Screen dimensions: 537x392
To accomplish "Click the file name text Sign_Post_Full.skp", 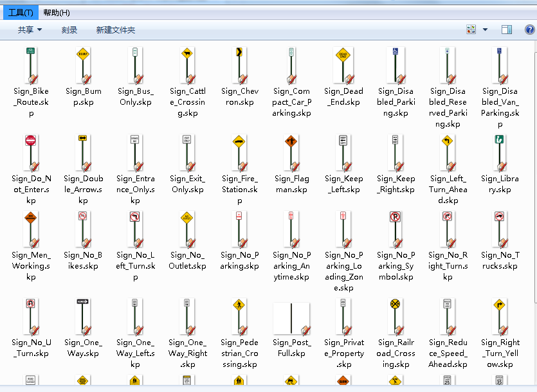I will (x=291, y=348).
